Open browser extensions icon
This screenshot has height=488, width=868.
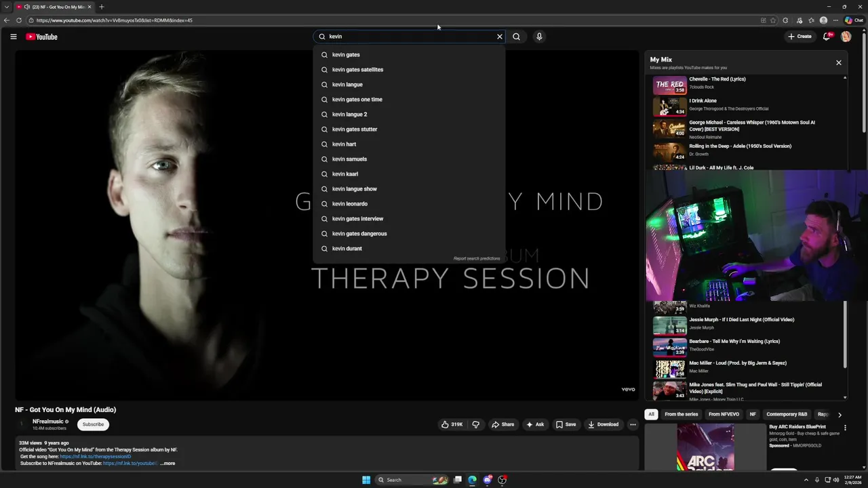pos(785,20)
